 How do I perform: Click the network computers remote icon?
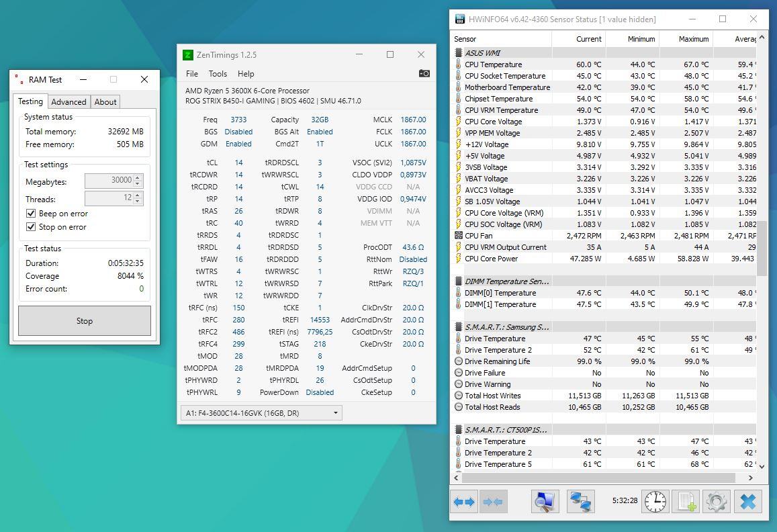[x=580, y=501]
